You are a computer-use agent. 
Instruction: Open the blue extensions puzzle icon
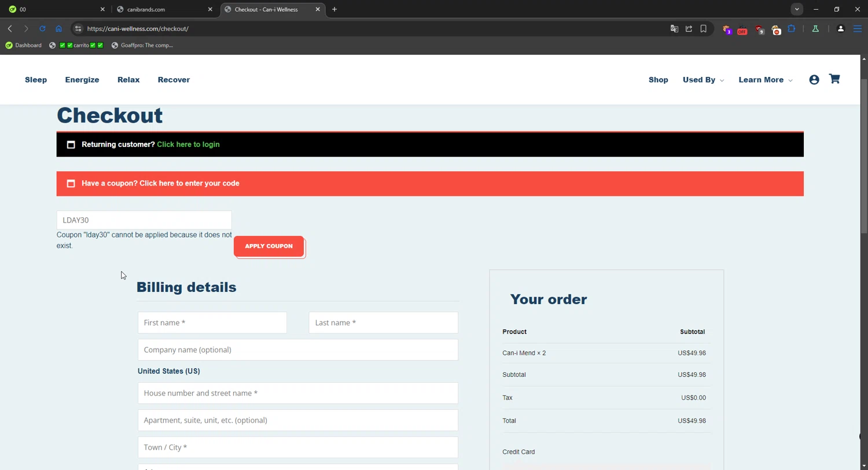click(792, 28)
